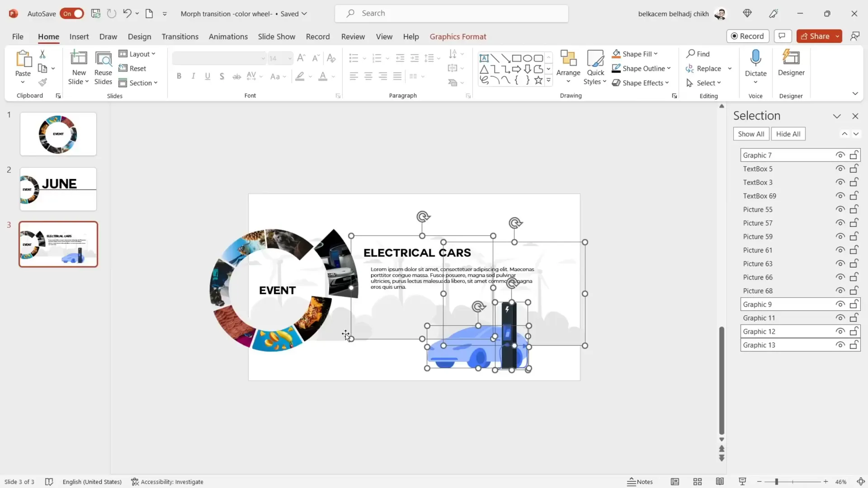Switch to the Design tab
The image size is (868, 488).
coord(139,37)
